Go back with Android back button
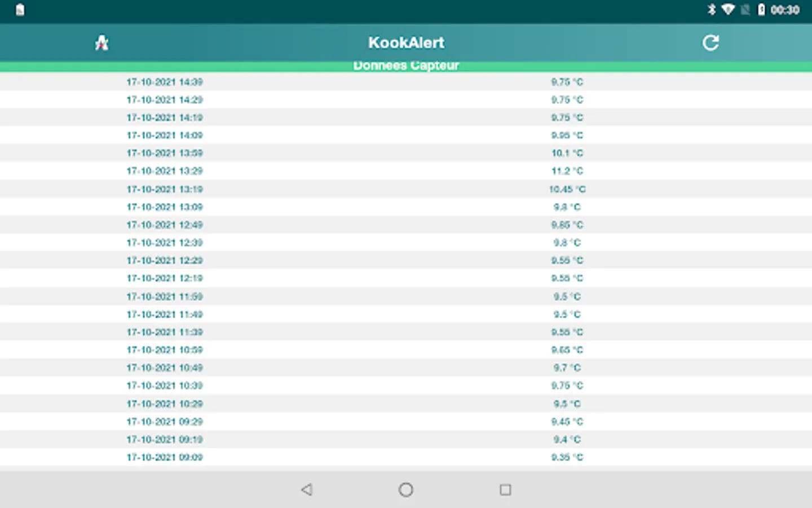The image size is (812, 508). (307, 489)
